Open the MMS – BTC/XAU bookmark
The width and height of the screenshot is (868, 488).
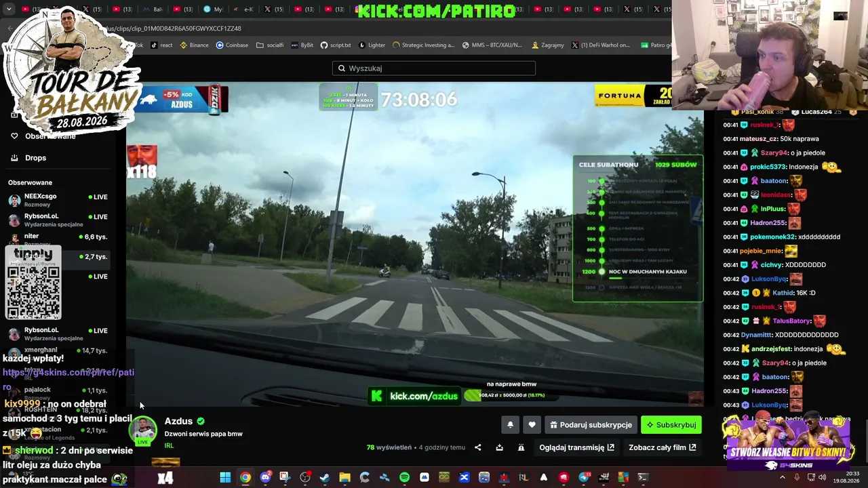coord(492,45)
